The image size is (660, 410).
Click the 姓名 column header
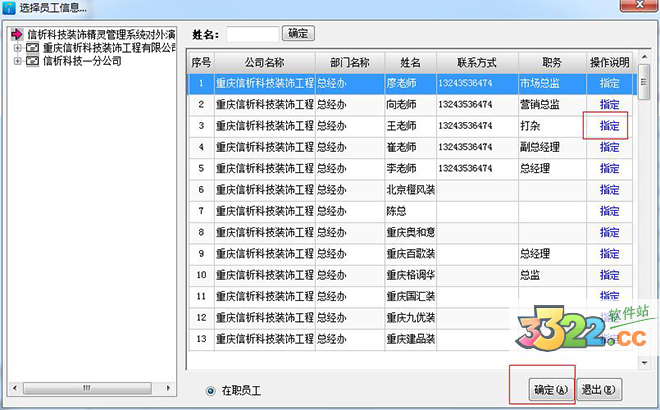(410, 63)
